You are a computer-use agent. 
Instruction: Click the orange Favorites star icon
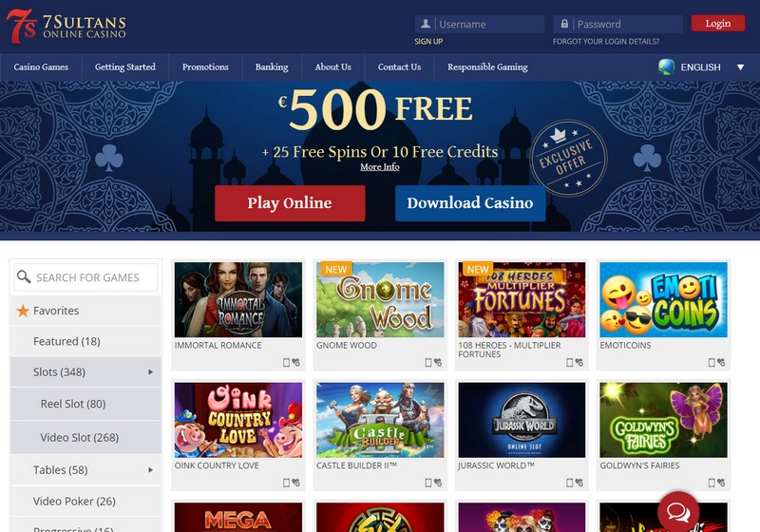23,311
